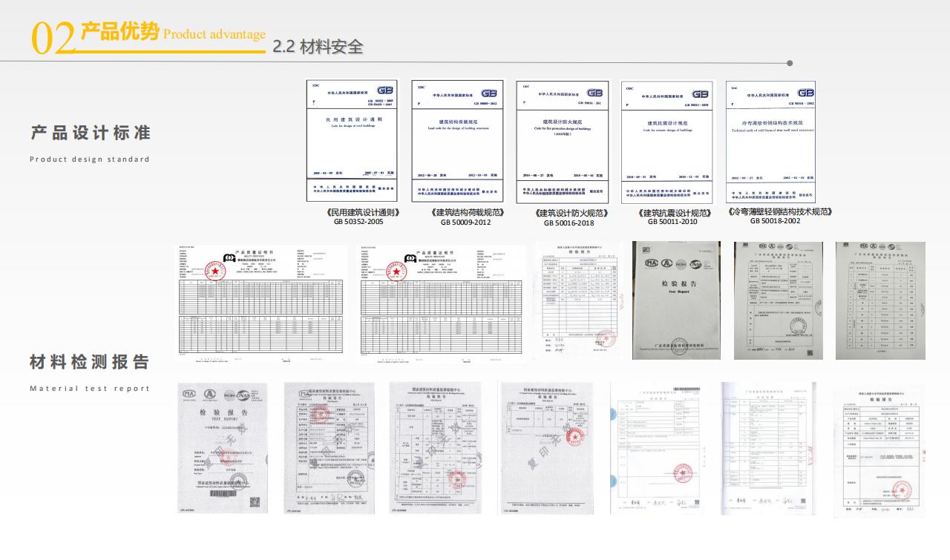
Task: Select the "2.2 材料安全" section title
Action: click(318, 46)
